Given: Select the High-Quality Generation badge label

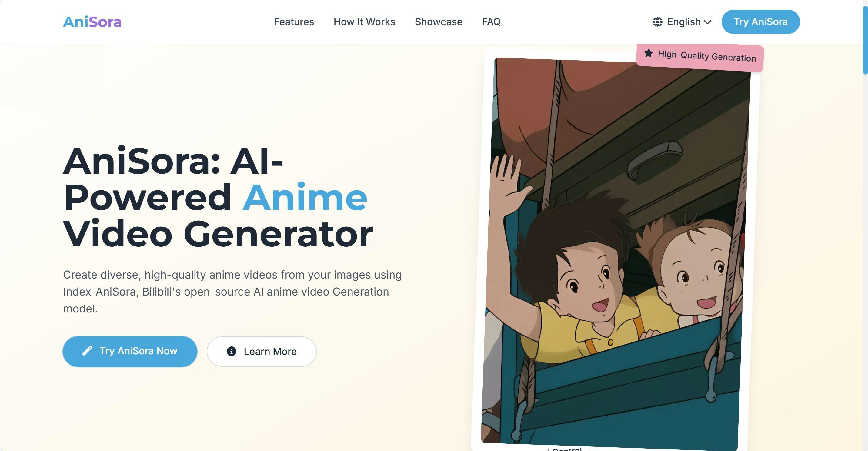Looking at the screenshot, I should [706, 56].
